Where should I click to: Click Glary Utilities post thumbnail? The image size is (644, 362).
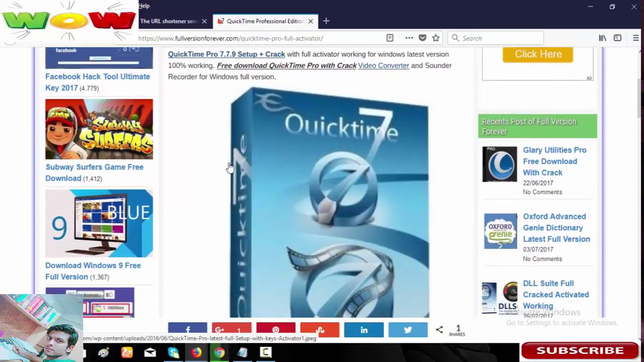(x=500, y=164)
